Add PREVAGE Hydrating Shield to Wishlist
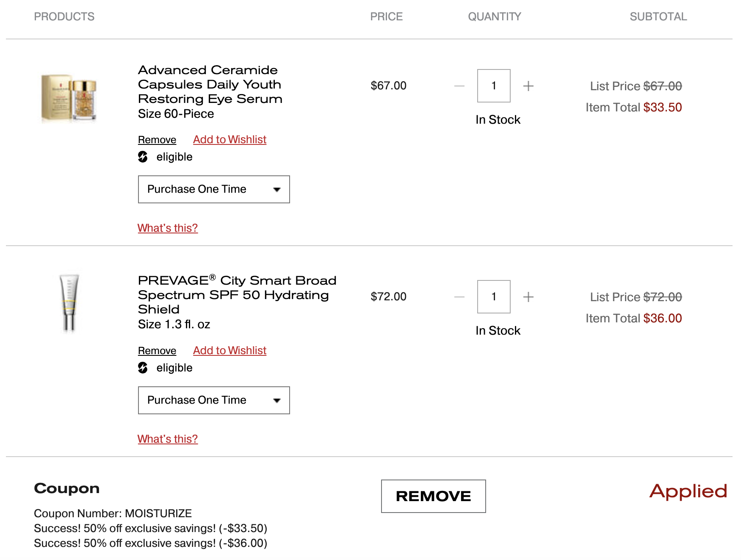The height and width of the screenshot is (560, 741). tap(229, 351)
